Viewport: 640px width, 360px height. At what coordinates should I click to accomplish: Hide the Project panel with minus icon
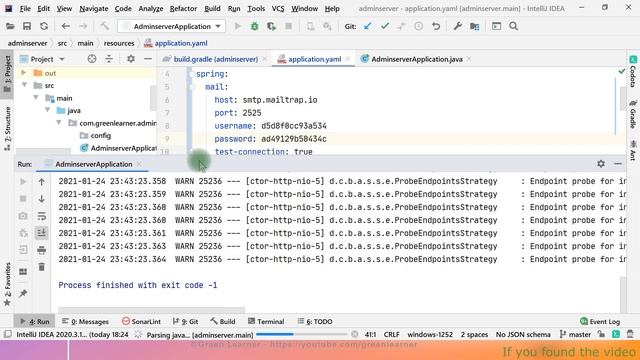pyautogui.click(x=148, y=59)
